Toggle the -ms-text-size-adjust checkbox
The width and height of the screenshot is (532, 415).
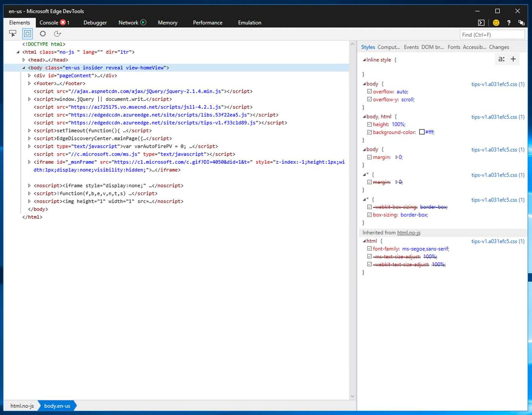tap(369, 257)
